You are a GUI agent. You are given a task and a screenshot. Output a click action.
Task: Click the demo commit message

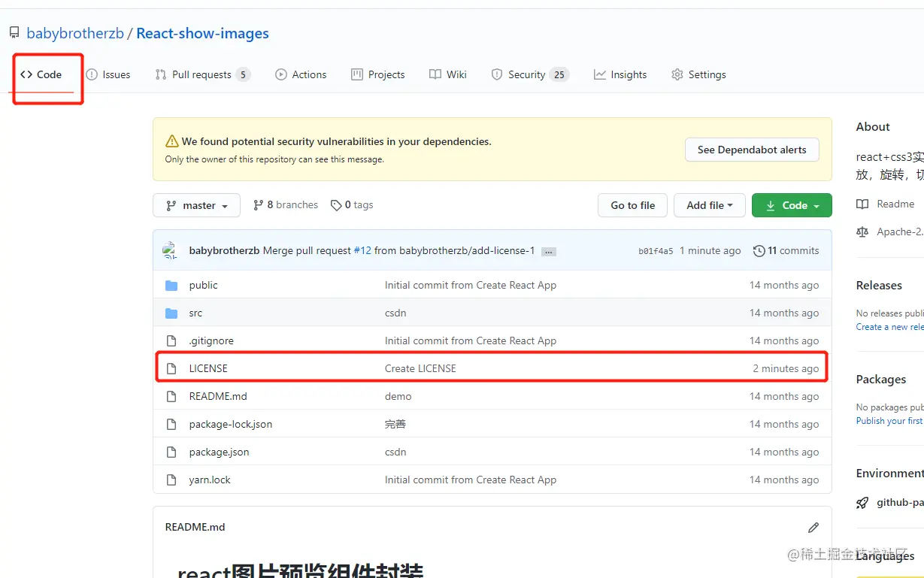pos(398,396)
